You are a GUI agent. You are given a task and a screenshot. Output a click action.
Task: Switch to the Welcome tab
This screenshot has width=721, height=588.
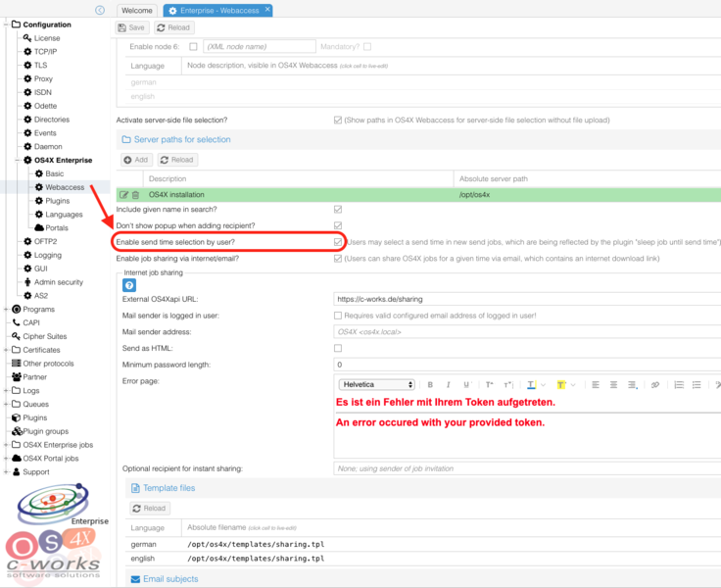[136, 10]
